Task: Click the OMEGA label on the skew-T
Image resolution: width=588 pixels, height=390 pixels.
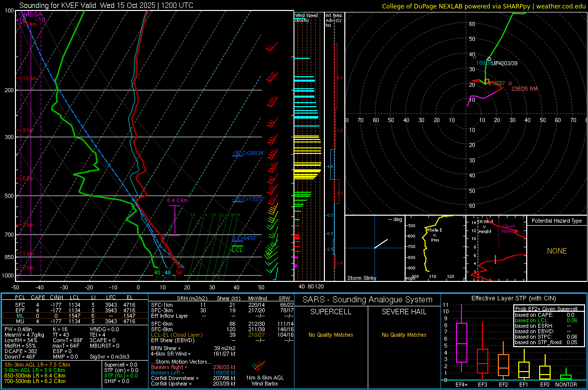Action: (x=30, y=14)
